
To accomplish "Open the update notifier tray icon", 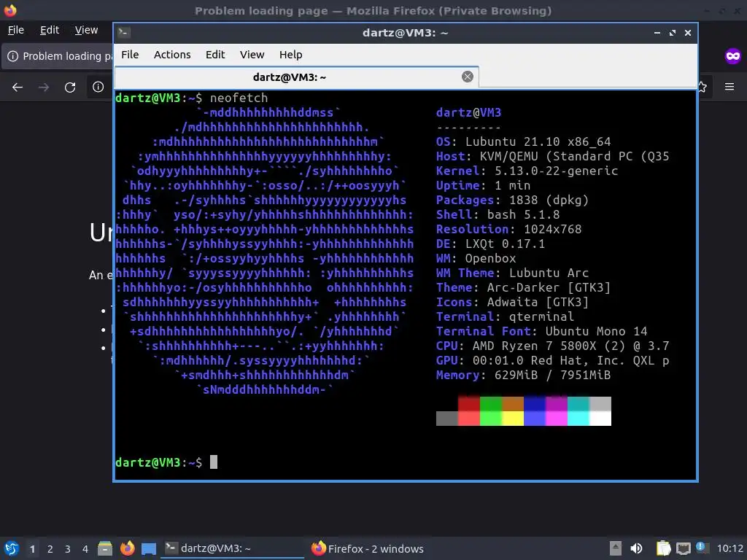I will 701,547.
